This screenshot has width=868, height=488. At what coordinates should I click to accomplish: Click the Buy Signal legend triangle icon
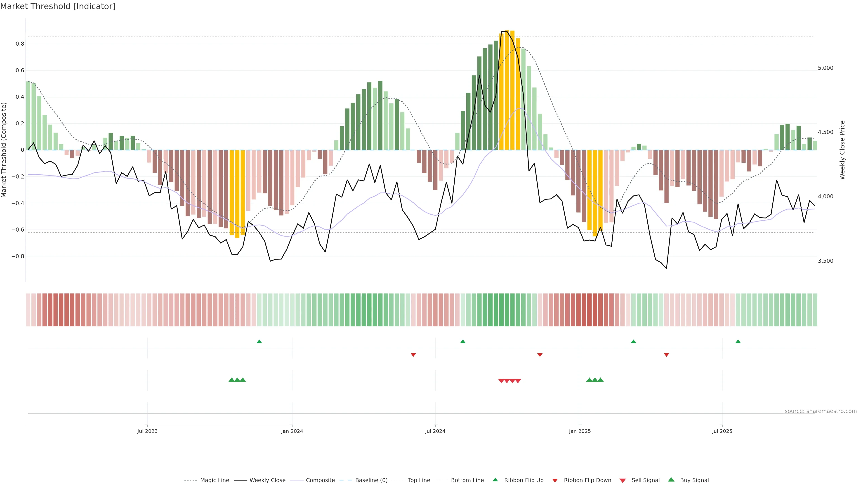[671, 480]
